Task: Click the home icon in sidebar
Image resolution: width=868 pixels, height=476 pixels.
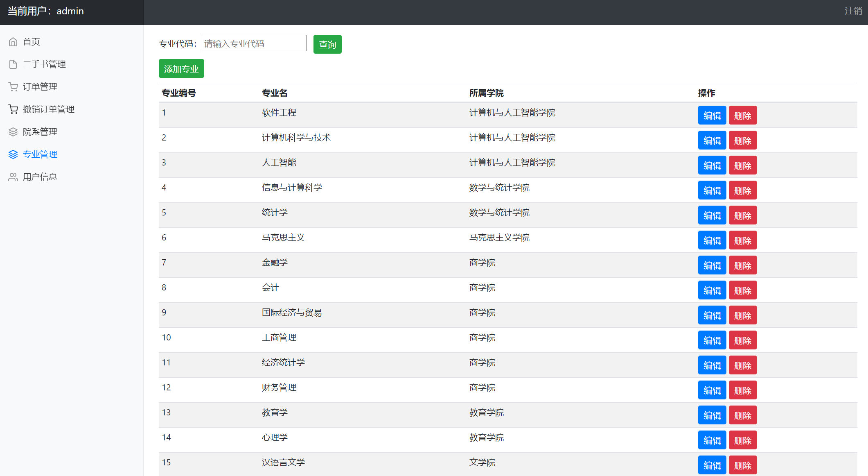Action: tap(13, 42)
